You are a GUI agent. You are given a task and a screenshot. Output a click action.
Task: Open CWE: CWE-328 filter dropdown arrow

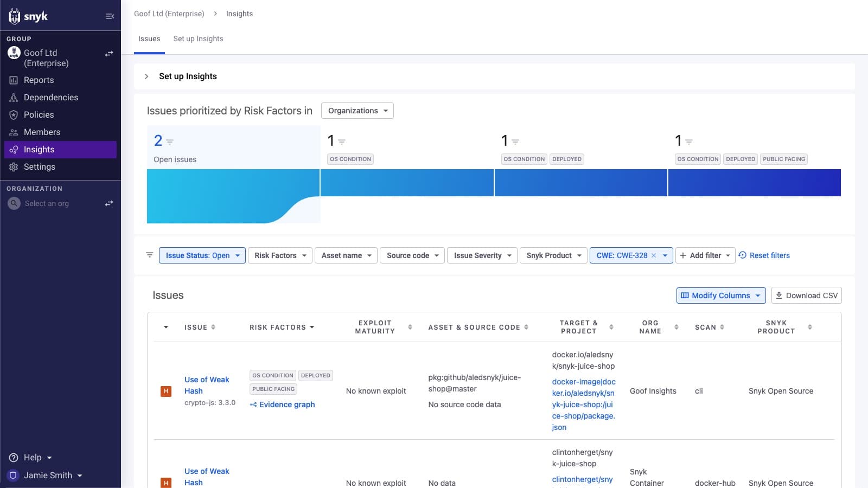point(665,255)
